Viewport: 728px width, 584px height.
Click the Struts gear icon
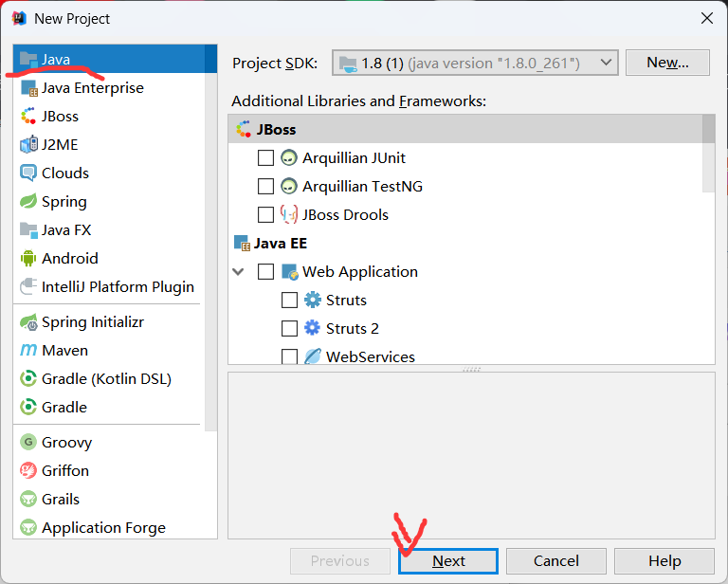[x=313, y=300]
